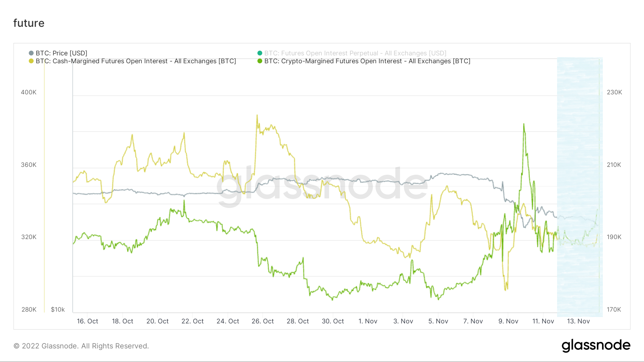Click the 26. Oct date label
644x362 pixels.
[x=263, y=321]
